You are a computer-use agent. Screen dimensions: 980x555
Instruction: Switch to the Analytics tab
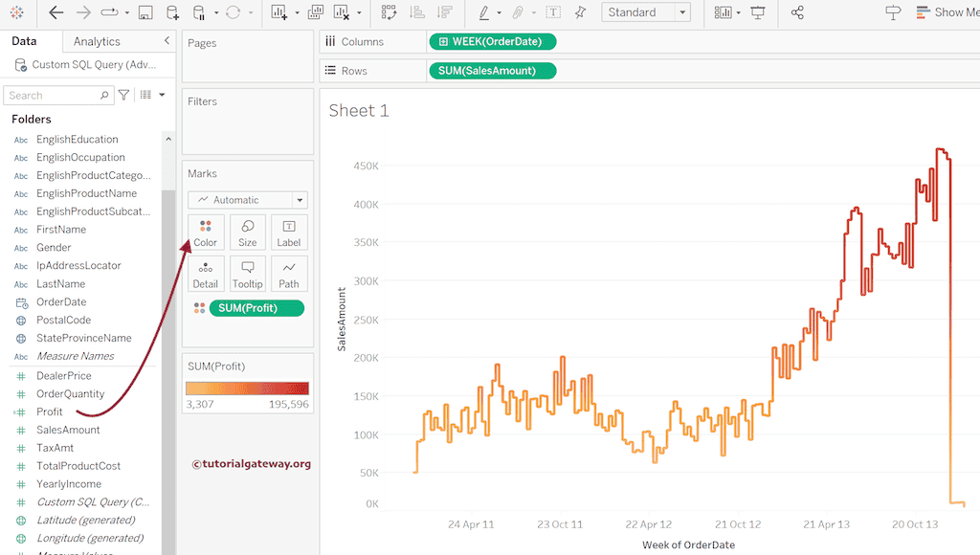97,41
